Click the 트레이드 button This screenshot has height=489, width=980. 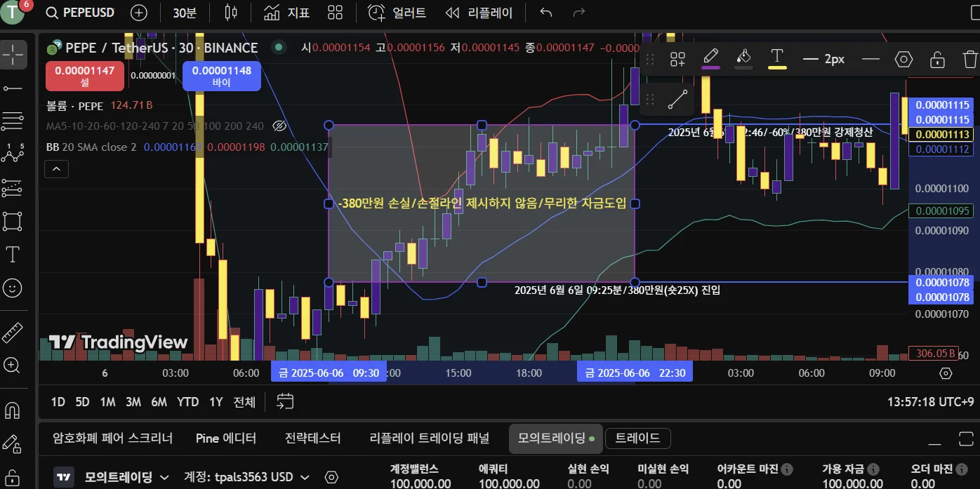[637, 438]
